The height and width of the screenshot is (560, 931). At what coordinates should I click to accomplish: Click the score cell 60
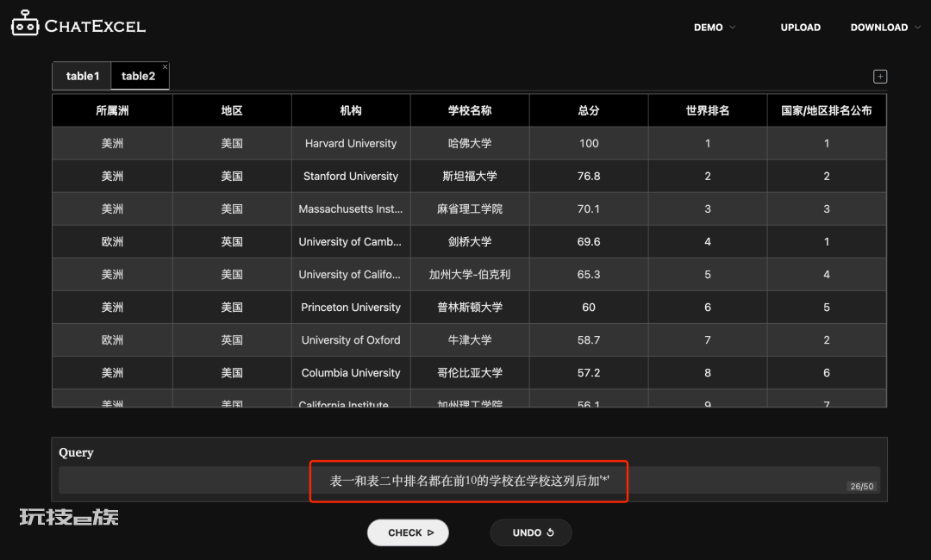click(x=589, y=308)
